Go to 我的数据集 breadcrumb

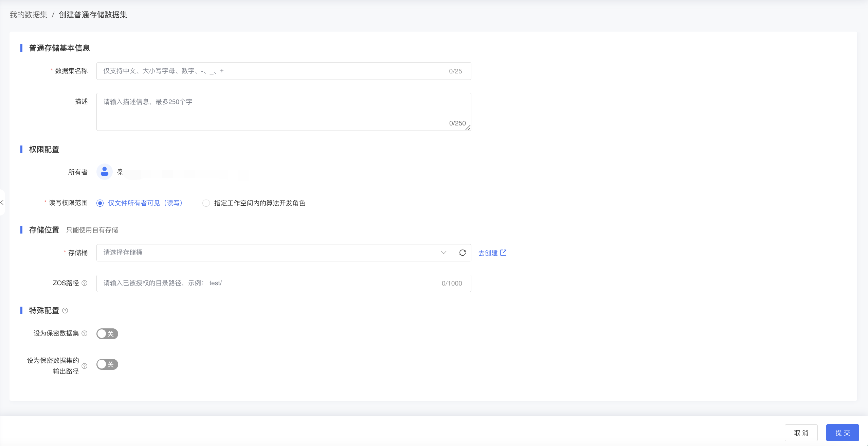coord(29,15)
